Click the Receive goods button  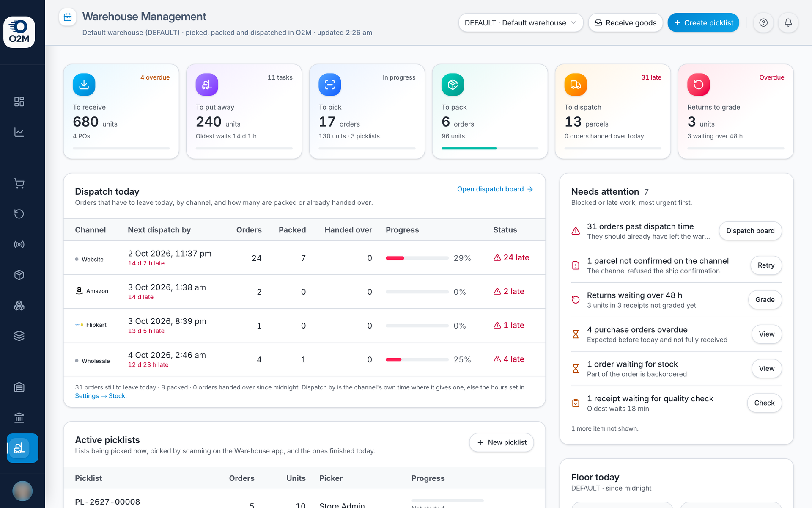[x=625, y=23]
